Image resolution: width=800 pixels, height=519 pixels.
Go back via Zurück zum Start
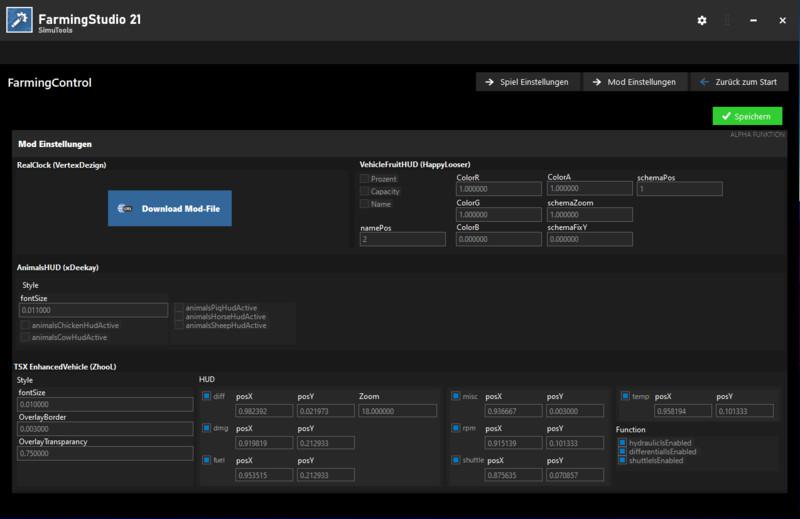coord(739,82)
